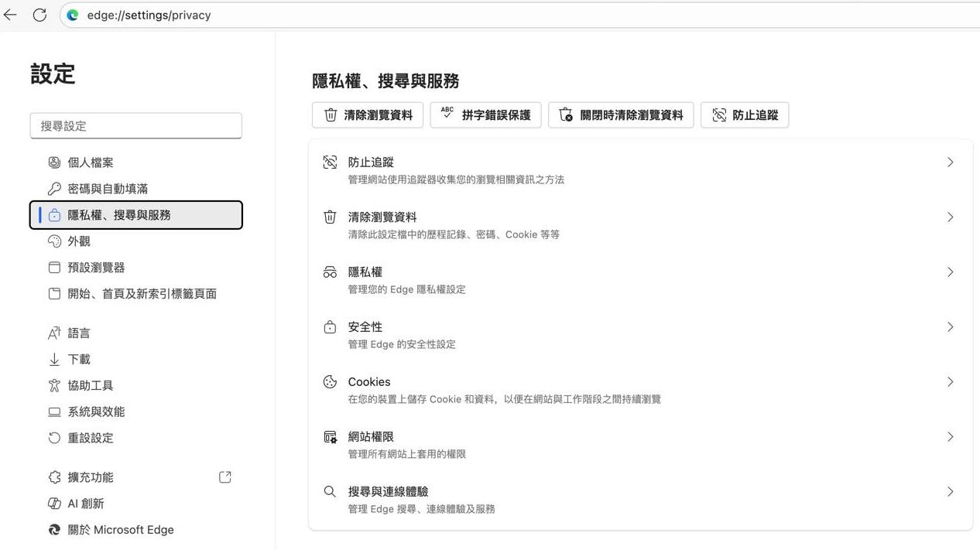Click the shield icon next to 防止追蹤

[x=330, y=162]
